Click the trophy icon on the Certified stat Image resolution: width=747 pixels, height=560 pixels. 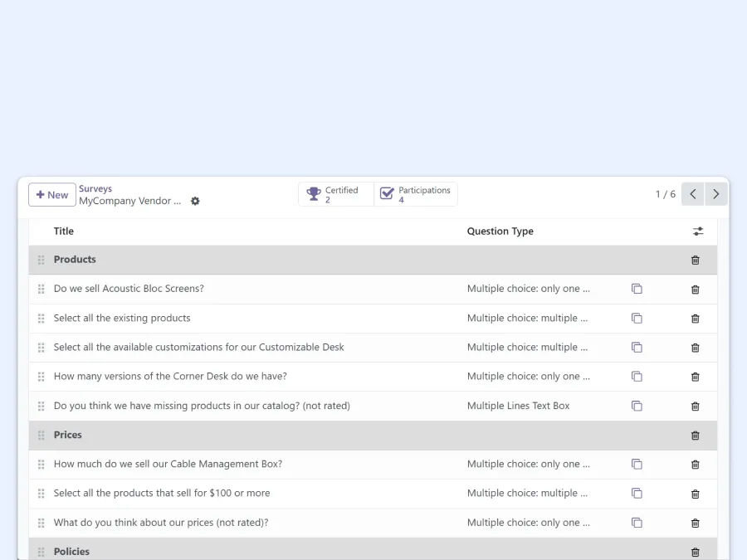tap(315, 193)
